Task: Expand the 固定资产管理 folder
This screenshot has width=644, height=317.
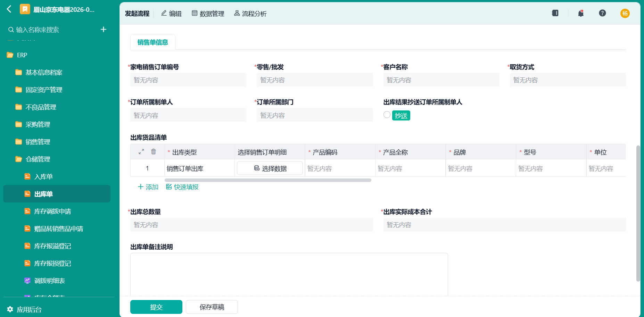Action: tap(19, 90)
